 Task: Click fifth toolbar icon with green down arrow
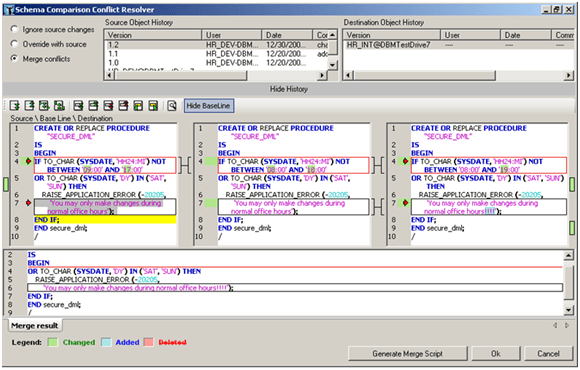coord(78,106)
